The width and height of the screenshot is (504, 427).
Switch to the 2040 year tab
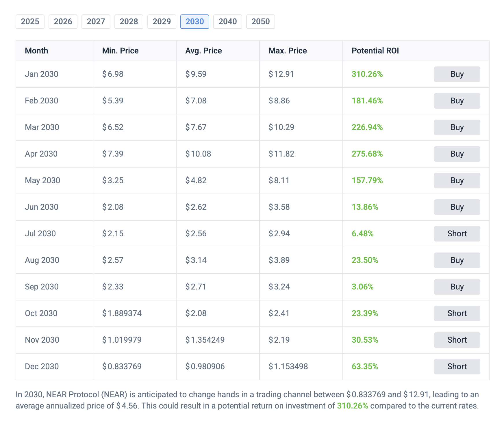(228, 22)
